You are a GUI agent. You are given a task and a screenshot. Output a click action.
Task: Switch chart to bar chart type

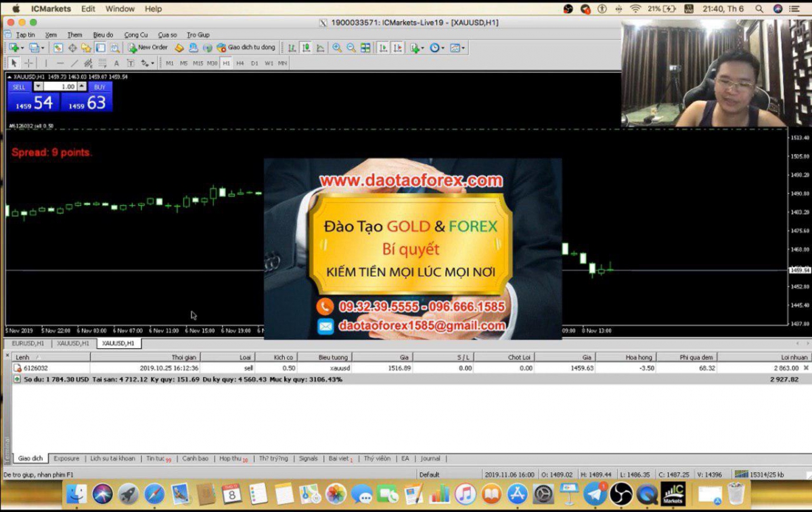pos(292,47)
